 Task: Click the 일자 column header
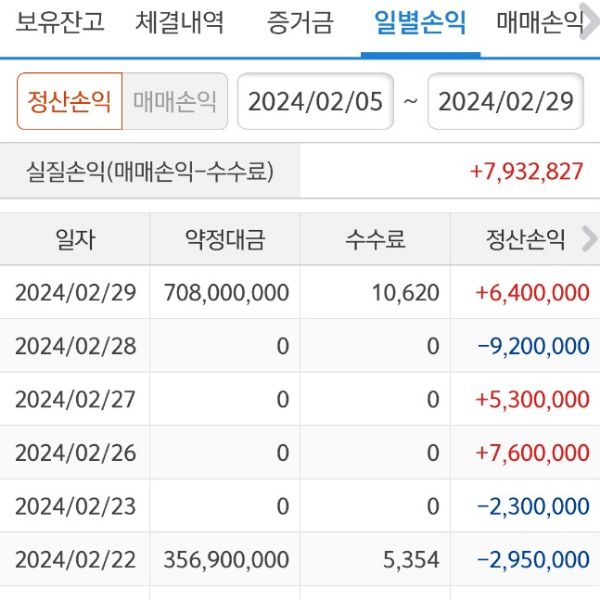(75, 239)
